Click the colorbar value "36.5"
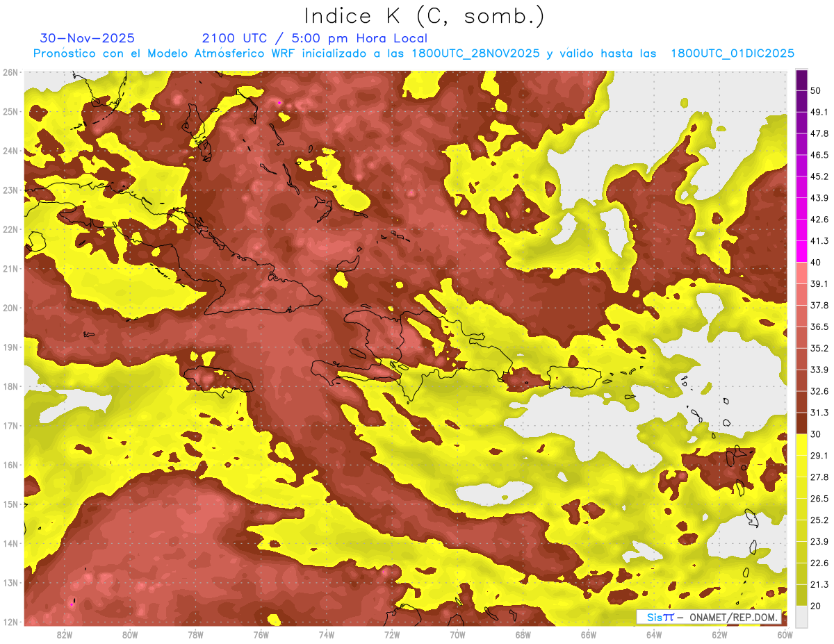This screenshot has width=834, height=644. click(x=819, y=327)
